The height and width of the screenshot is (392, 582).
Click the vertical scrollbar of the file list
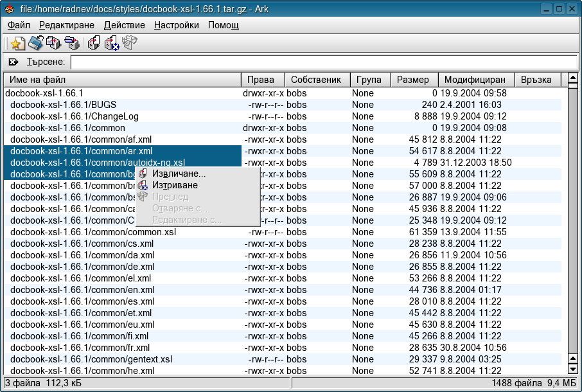tap(573, 225)
